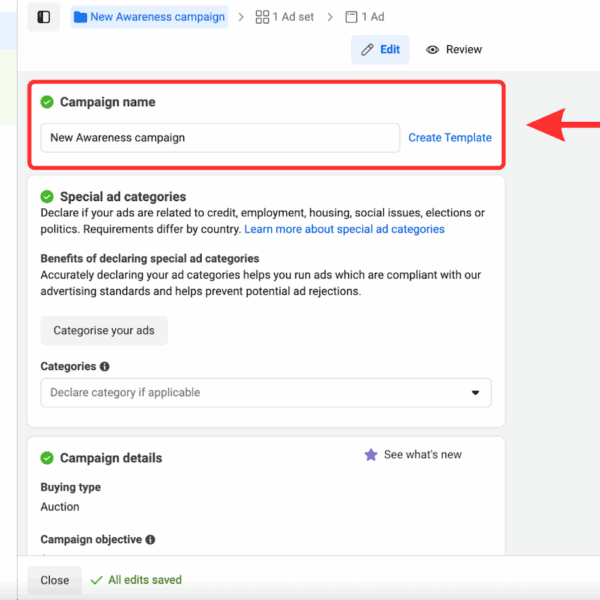Screen dimensions: 600x600
Task: Switch to Review tab
Action: pos(454,50)
